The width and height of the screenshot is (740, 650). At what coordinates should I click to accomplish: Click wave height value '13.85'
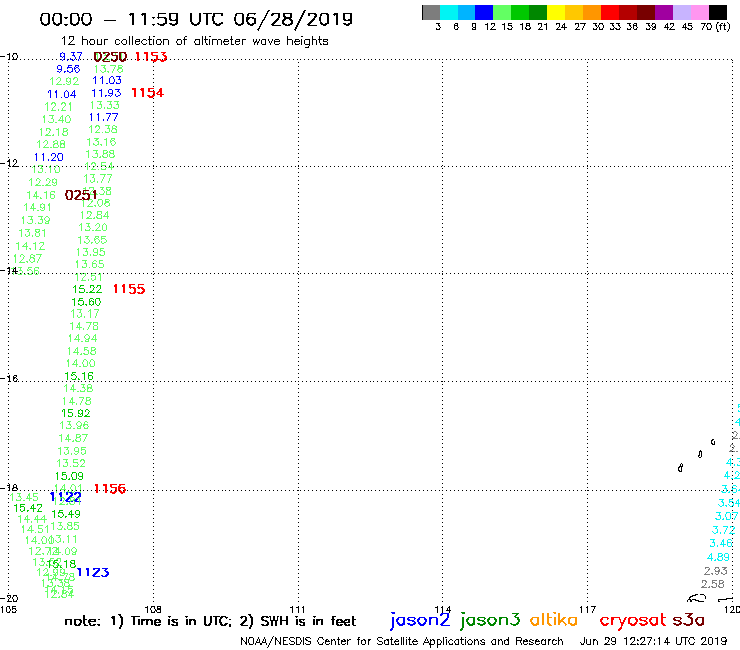pyautogui.click(x=65, y=526)
